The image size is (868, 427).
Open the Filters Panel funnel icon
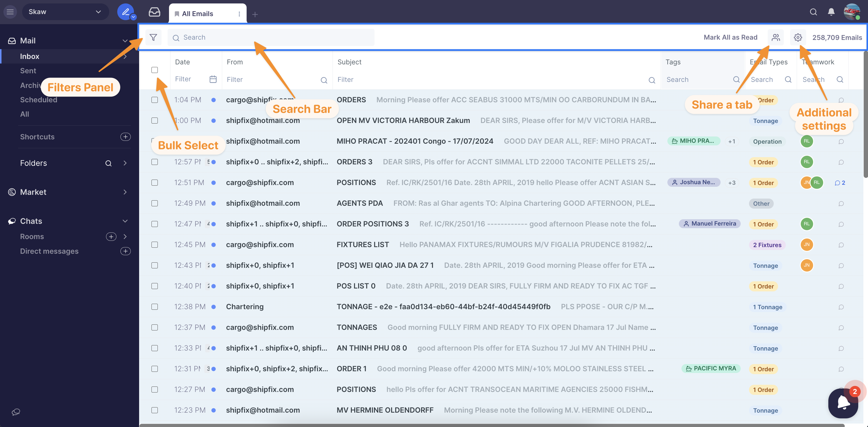tap(153, 37)
